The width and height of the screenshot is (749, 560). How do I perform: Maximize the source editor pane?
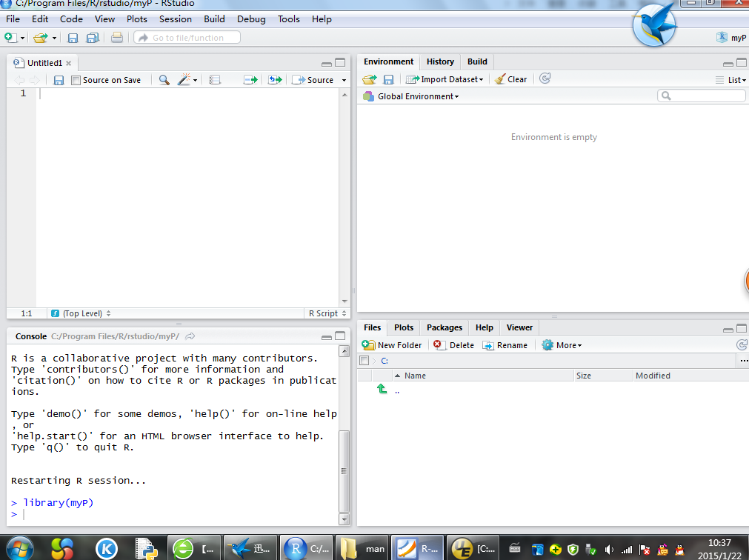340,62
